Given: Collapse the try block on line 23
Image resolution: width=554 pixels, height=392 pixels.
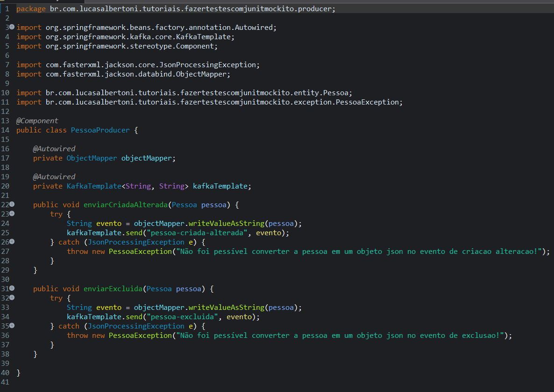Looking at the screenshot, I should (x=12, y=214).
